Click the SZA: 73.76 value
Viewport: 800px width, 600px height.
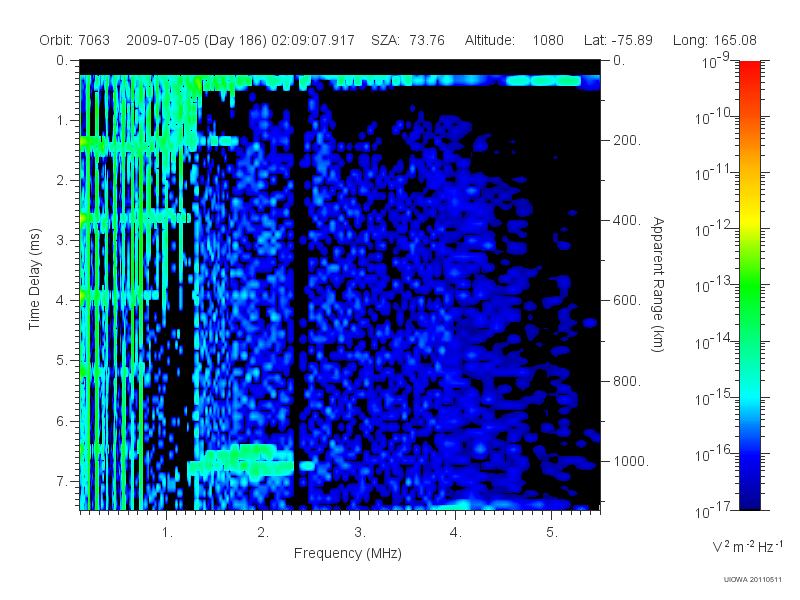coord(408,40)
